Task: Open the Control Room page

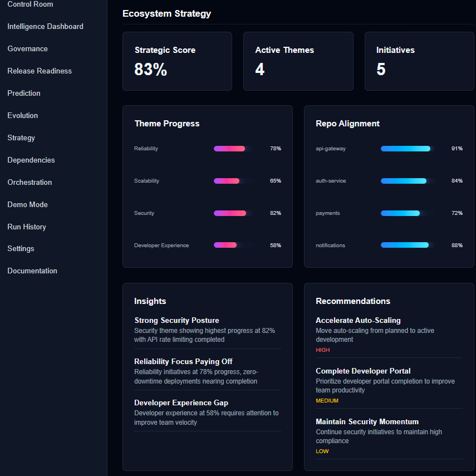Action: tap(30, 4)
